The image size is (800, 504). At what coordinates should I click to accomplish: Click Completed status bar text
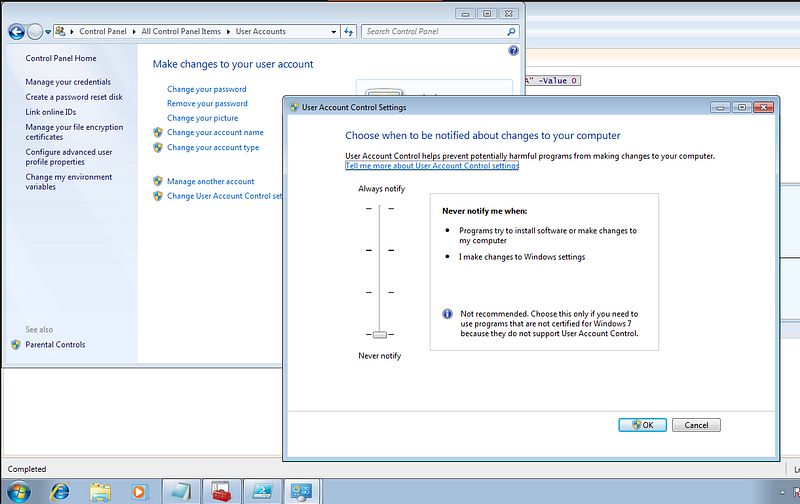(27, 469)
